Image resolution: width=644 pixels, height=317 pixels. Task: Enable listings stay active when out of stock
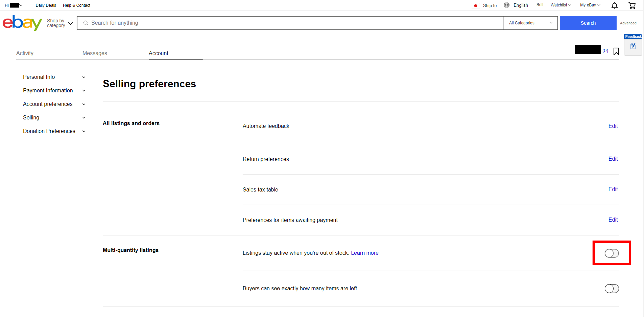click(612, 253)
